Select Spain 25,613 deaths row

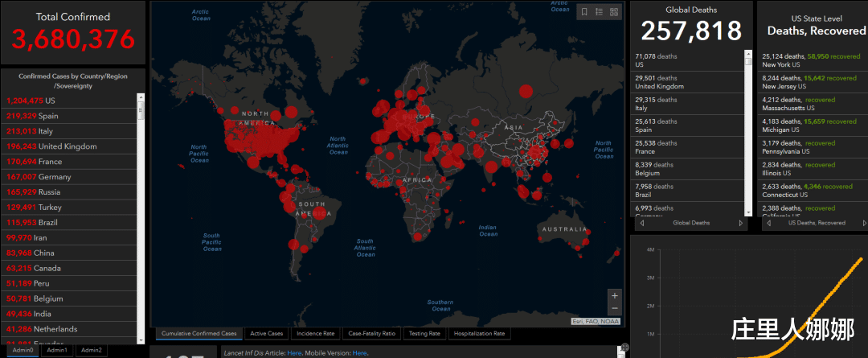point(688,126)
